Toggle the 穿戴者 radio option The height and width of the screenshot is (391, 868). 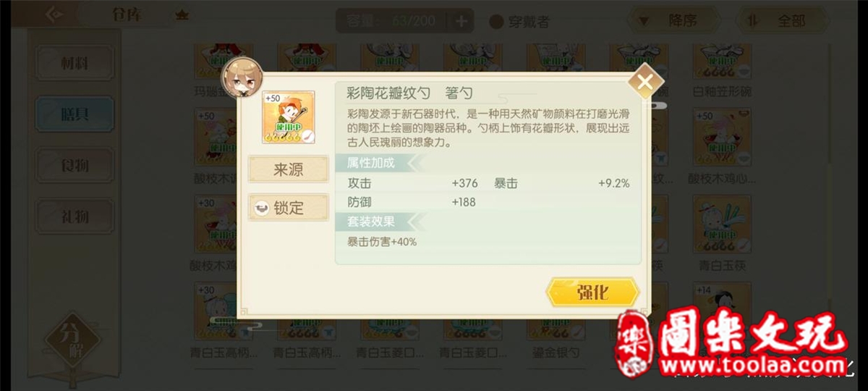click(x=496, y=22)
